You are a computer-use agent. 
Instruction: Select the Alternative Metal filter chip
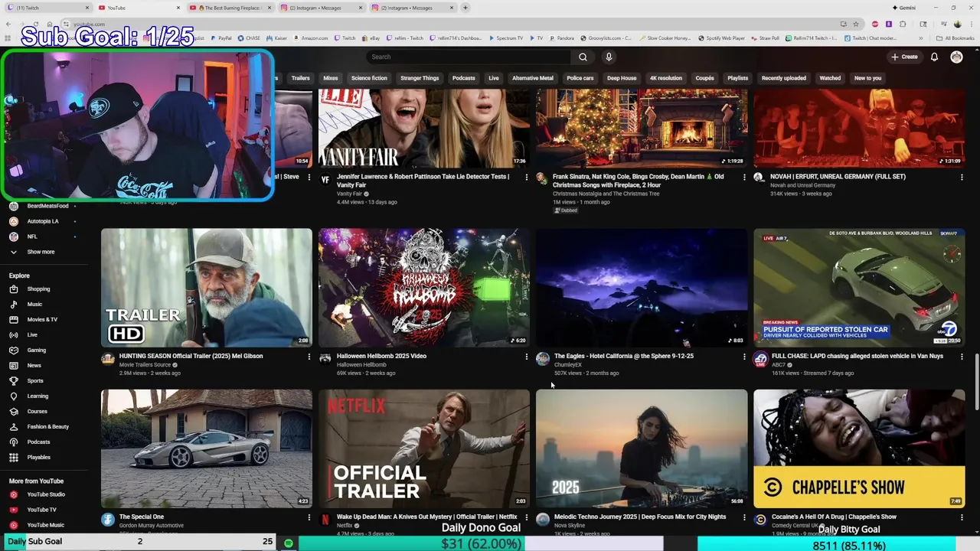[x=532, y=78]
